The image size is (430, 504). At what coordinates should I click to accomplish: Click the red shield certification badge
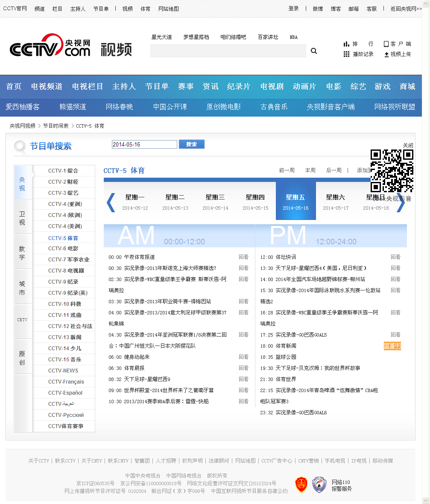point(301,485)
